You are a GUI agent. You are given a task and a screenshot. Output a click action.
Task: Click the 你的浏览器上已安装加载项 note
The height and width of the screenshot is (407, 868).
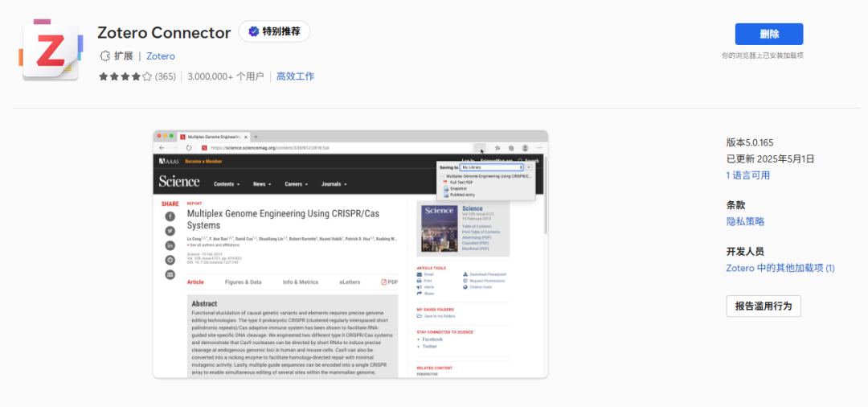(x=762, y=55)
